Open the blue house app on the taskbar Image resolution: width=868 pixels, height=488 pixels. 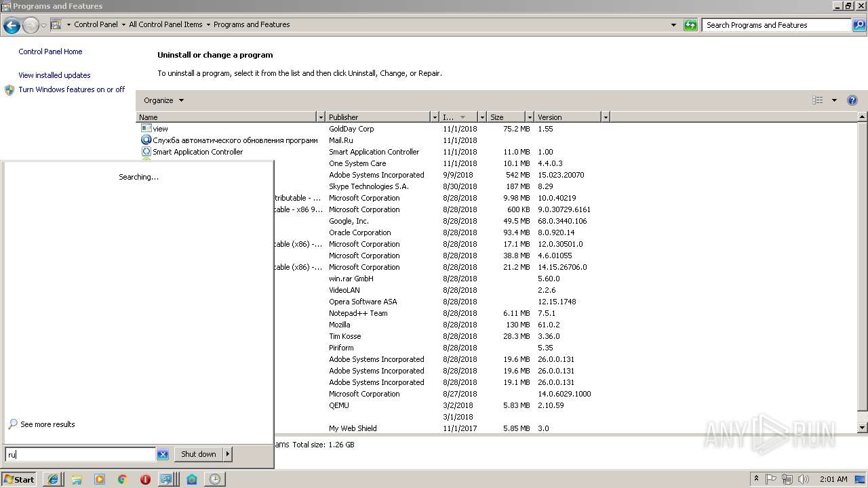coord(192,479)
